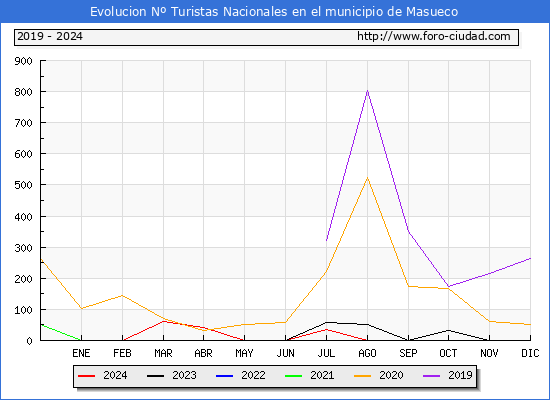Image resolution: width=550 pixels, height=400 pixels.
Task: Select the 2024 legend label
Action: pos(115,375)
